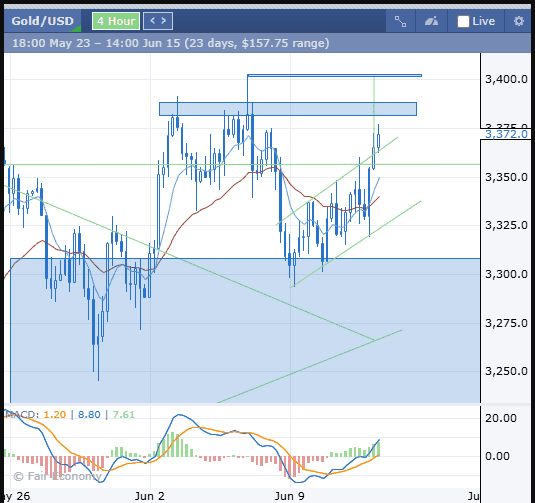Click the MACD value 1.20
The height and width of the screenshot is (503, 535).
(55, 414)
